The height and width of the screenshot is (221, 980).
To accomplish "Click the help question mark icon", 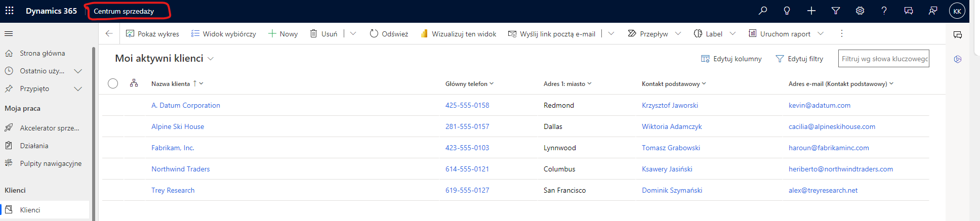I will pos(884,11).
